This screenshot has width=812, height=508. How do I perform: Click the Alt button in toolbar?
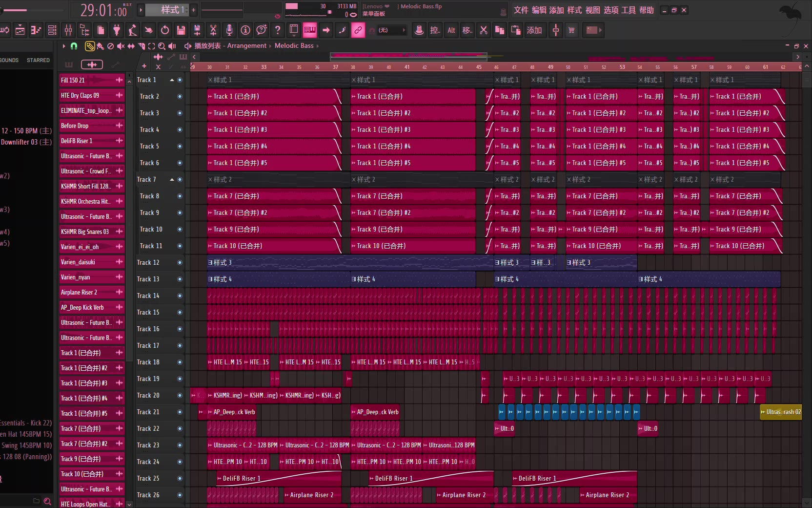(x=451, y=30)
